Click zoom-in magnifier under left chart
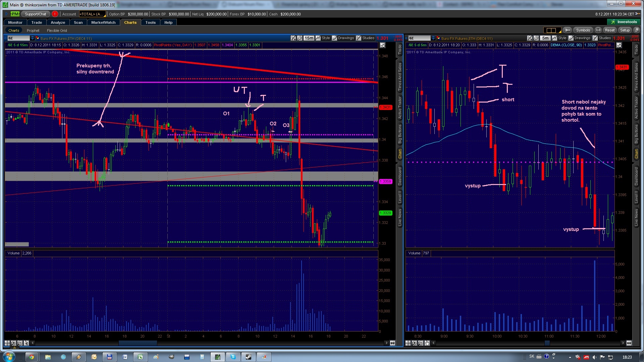Viewport: 644px width, 362px height. (13, 343)
